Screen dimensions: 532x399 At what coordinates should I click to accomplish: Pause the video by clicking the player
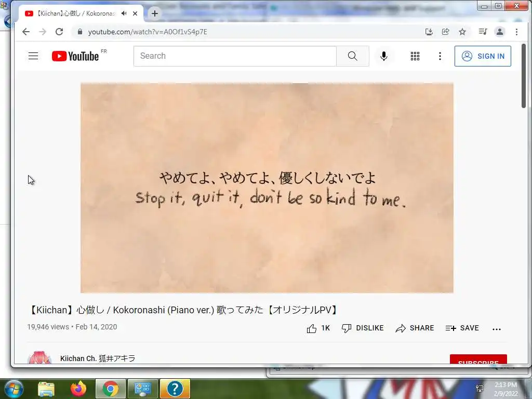point(267,188)
